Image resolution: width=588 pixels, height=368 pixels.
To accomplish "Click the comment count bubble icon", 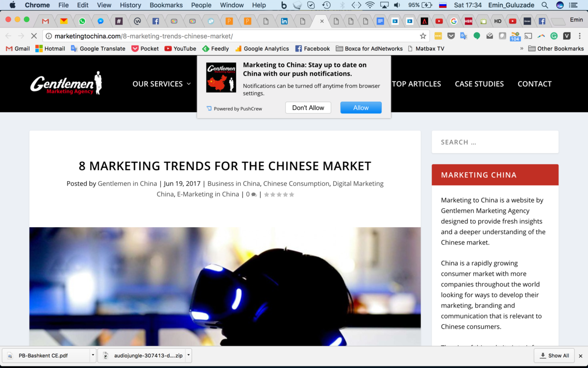I will point(254,195).
